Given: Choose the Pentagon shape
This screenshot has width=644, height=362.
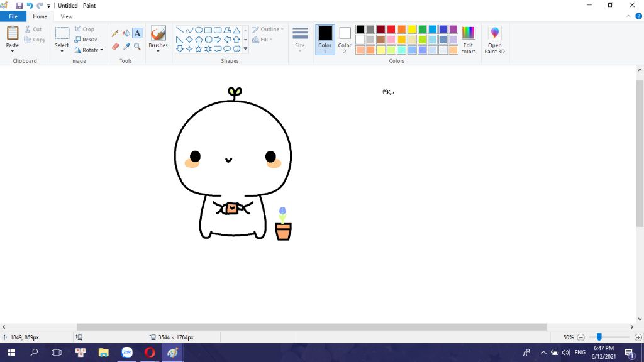Looking at the screenshot, I should [x=198, y=40].
